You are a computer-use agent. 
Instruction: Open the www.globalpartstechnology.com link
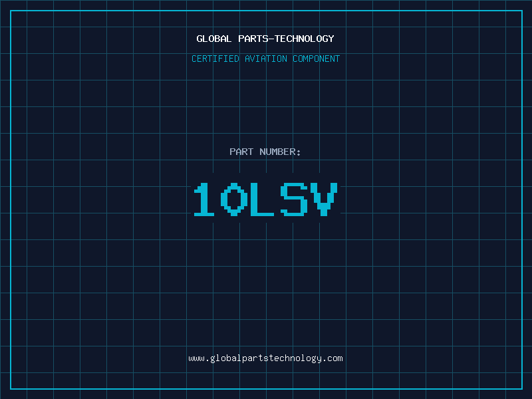(x=265, y=358)
